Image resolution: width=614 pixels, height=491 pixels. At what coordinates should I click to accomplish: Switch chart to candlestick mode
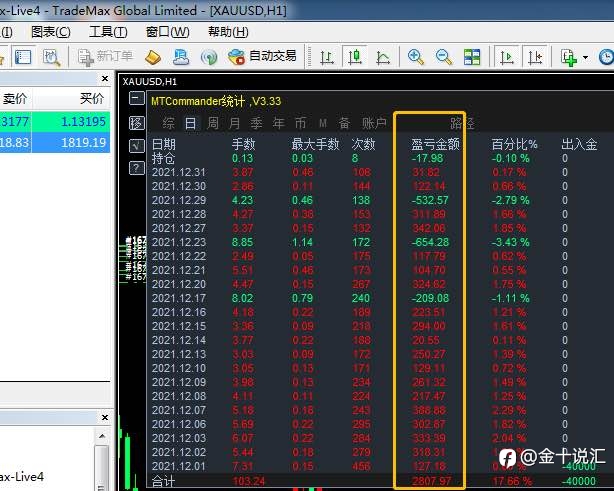coord(355,57)
